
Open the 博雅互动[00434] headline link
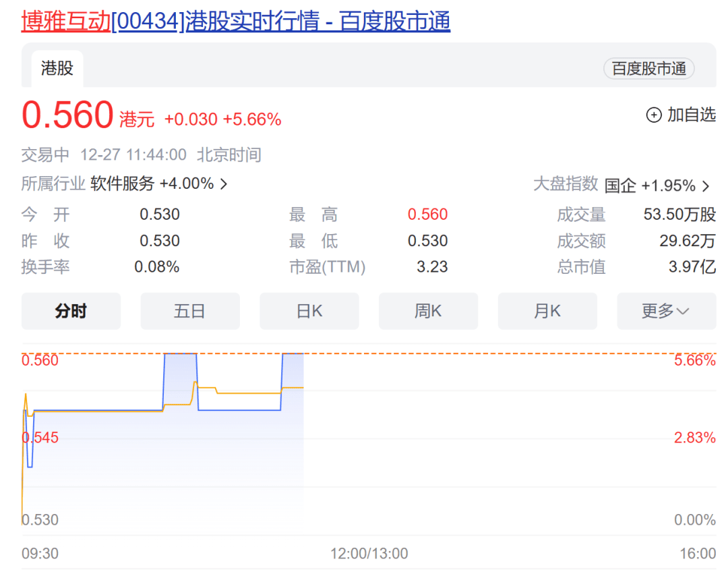coord(236,22)
